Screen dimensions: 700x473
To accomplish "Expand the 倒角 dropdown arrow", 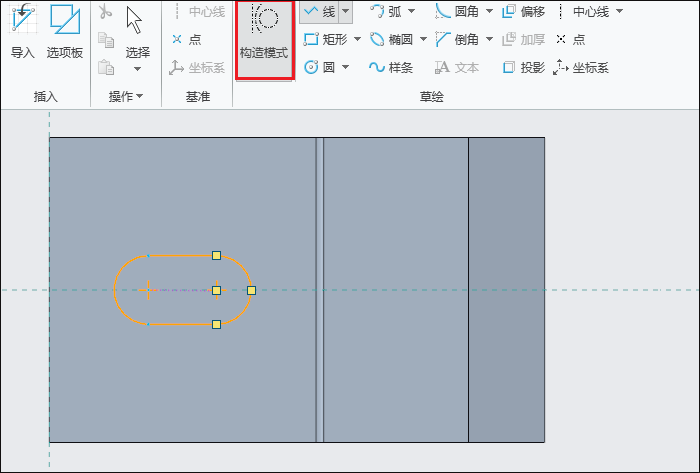I will click(489, 40).
